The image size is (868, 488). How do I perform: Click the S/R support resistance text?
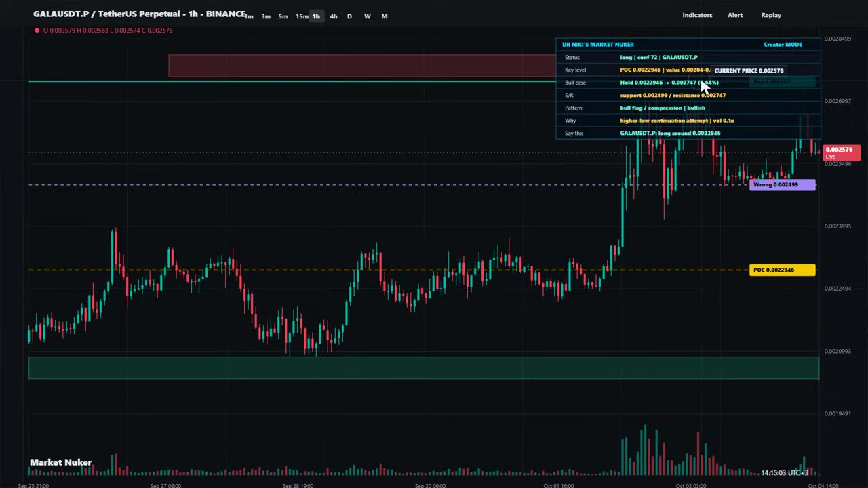[673, 96]
